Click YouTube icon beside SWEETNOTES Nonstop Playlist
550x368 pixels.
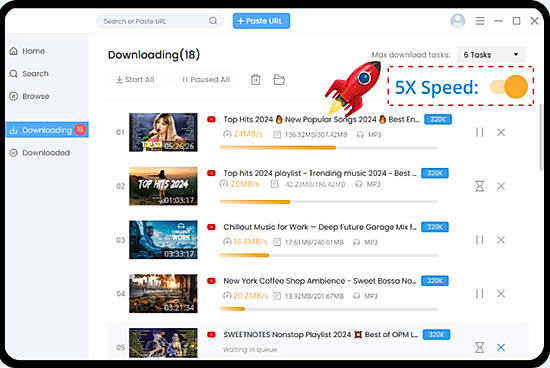click(x=211, y=334)
